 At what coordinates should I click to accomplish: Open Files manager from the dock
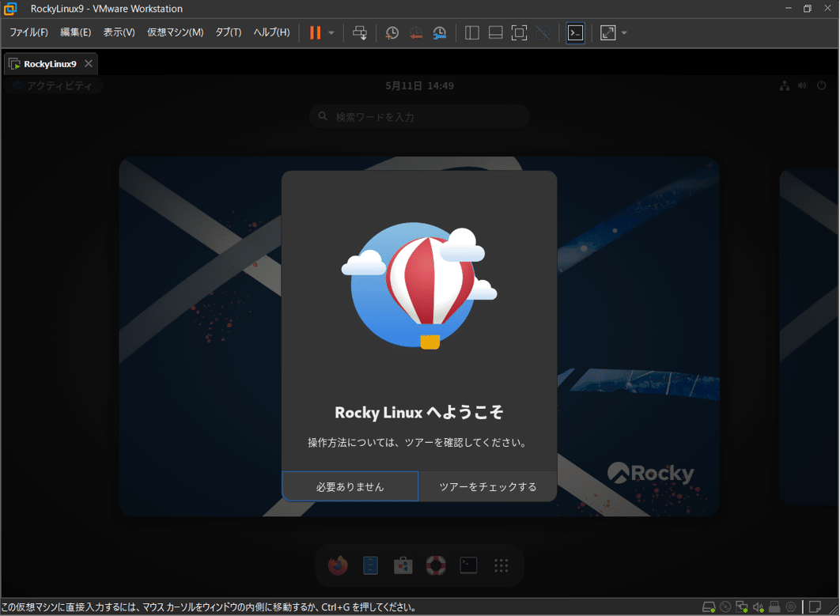[371, 565]
